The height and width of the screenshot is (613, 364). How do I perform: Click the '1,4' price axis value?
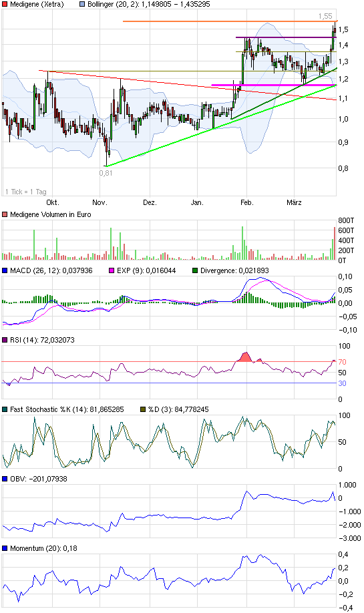343,45
